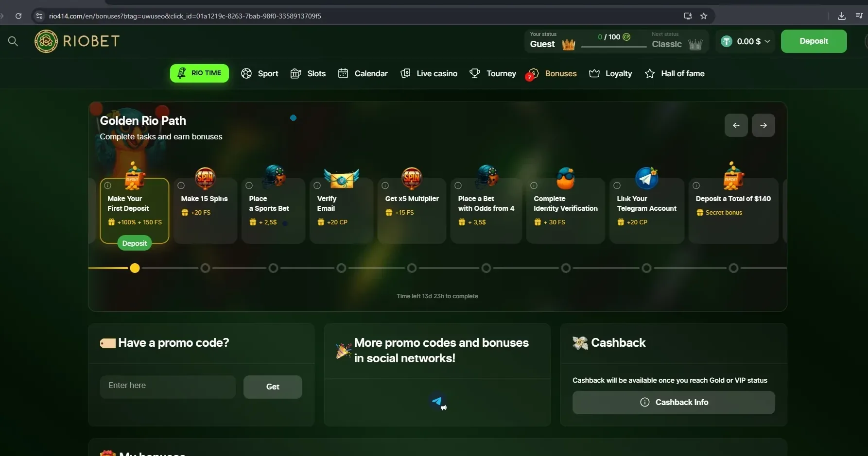The image size is (868, 456).
Task: Open info icon on Deposit a Total of $140 card
Action: [696, 186]
